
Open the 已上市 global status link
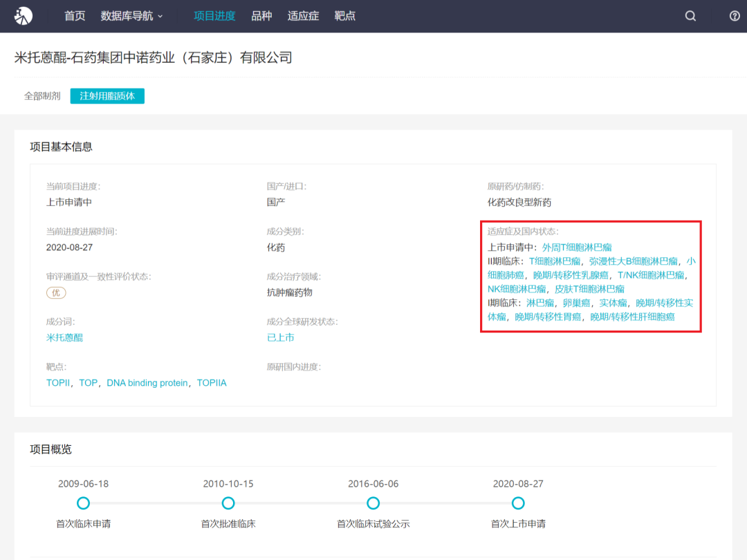click(280, 337)
